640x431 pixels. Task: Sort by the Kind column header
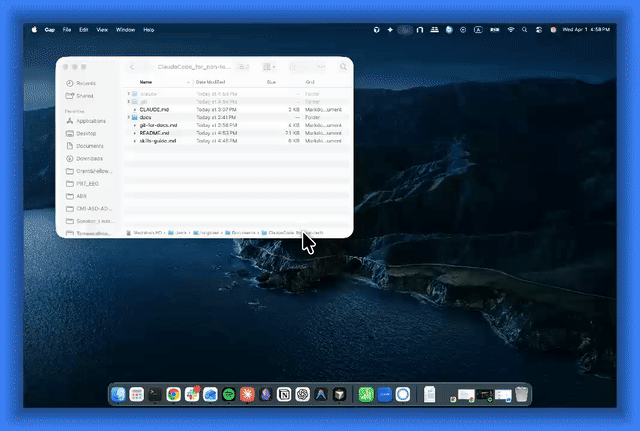(310, 82)
